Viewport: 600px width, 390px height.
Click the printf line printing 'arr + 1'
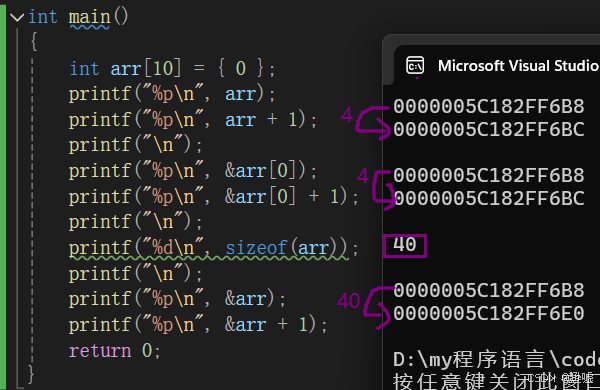[193, 120]
